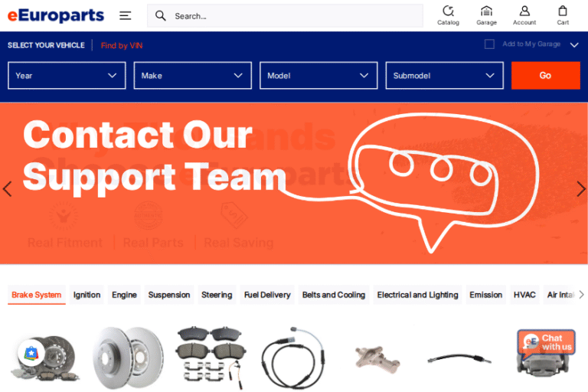Select the Brake System tab
The width and height of the screenshot is (588, 392).
coord(37,295)
